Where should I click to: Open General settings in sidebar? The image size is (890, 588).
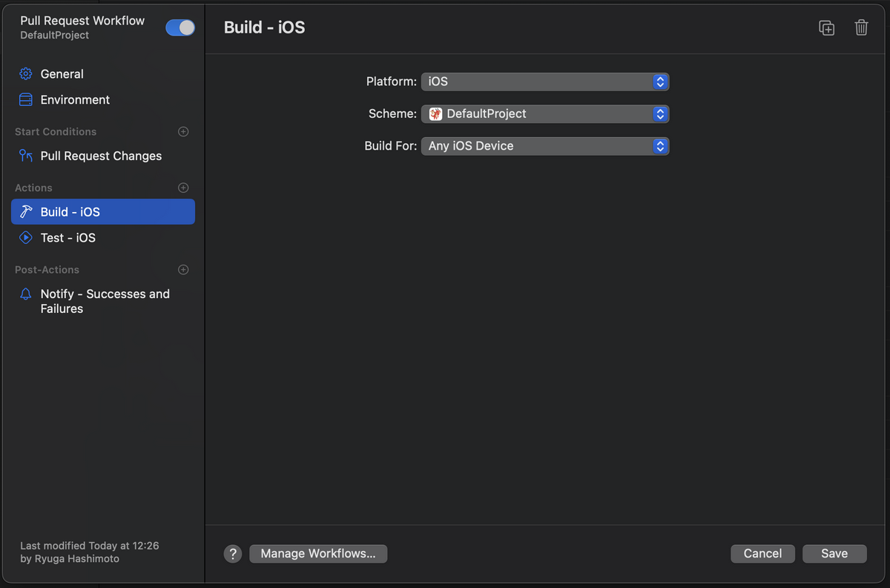coord(103,74)
